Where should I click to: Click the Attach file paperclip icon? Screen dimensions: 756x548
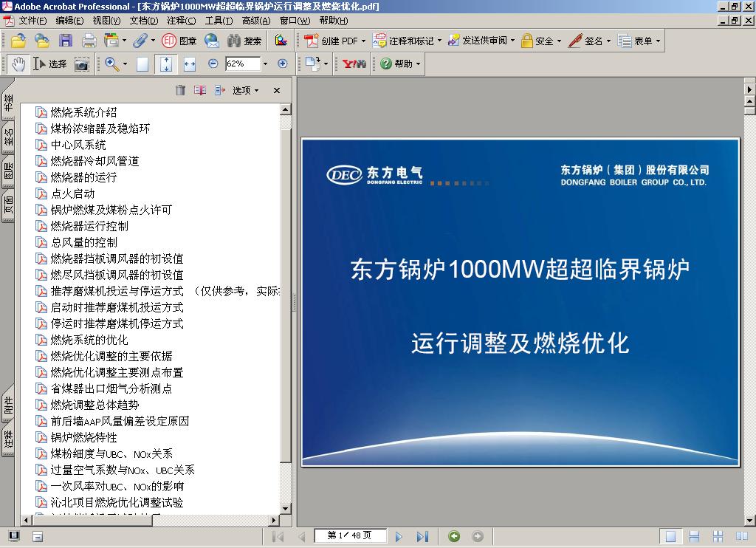click(140, 41)
